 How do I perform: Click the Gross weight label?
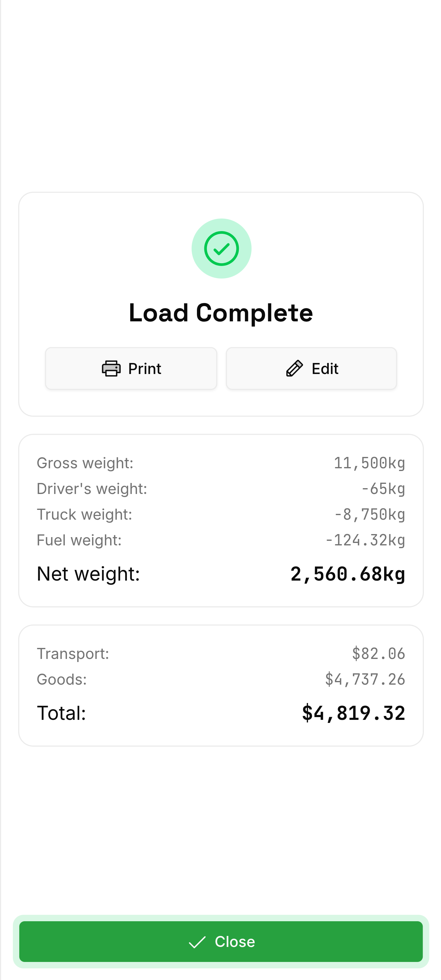click(x=85, y=463)
